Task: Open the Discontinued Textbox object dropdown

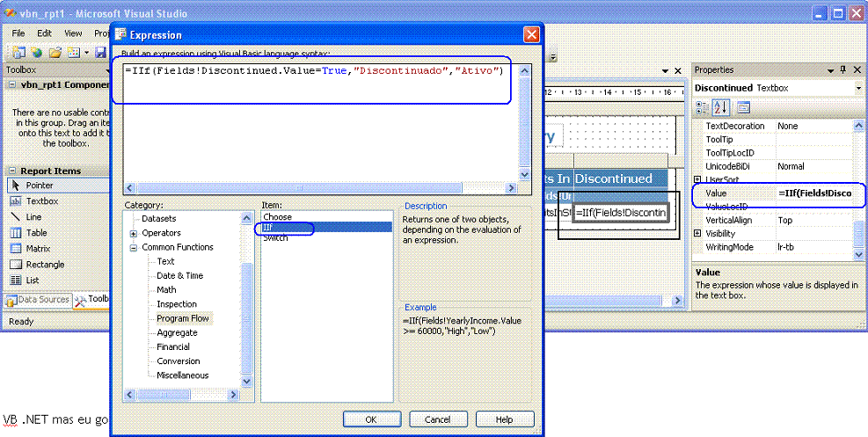Action: 858,88
